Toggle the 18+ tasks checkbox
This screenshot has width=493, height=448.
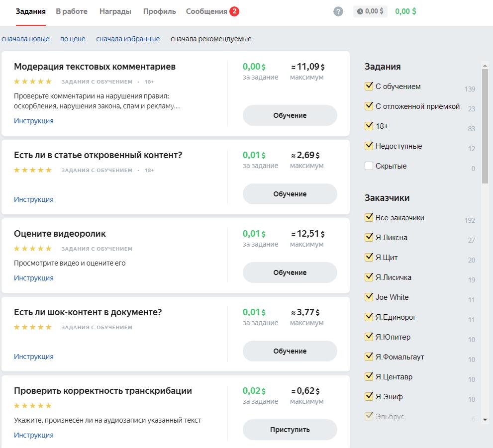click(x=369, y=126)
